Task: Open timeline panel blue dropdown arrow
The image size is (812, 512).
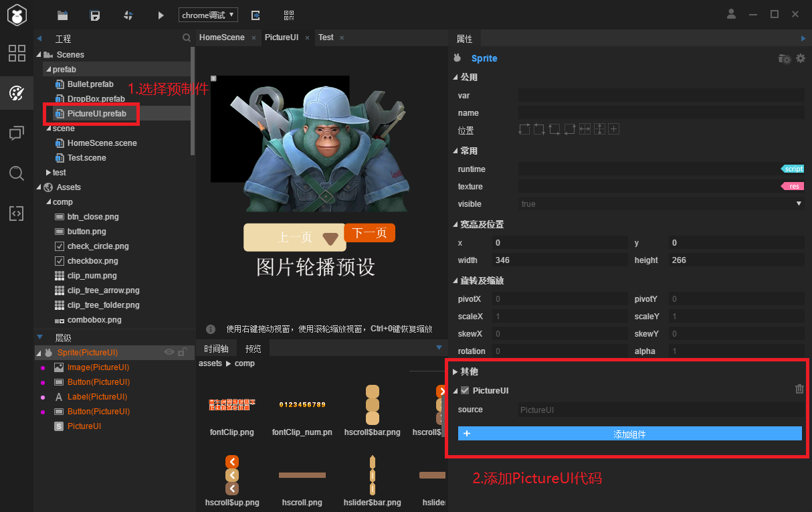Action: 439,348
